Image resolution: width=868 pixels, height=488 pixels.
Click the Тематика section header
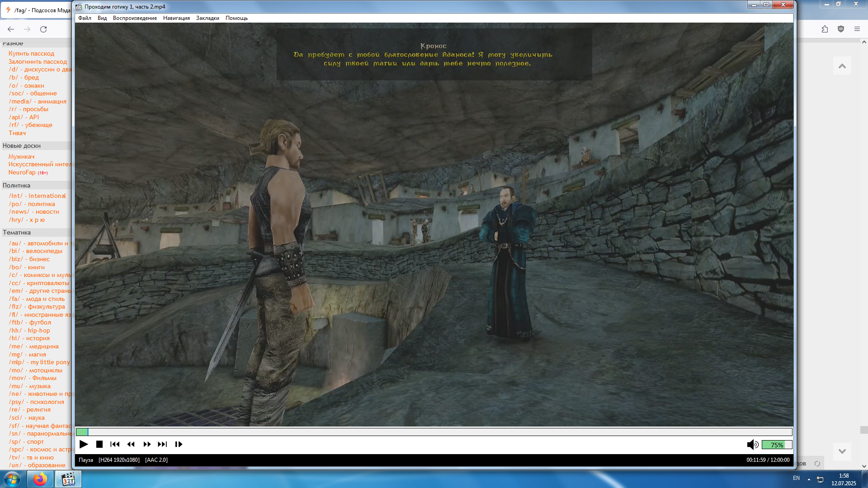point(17,232)
